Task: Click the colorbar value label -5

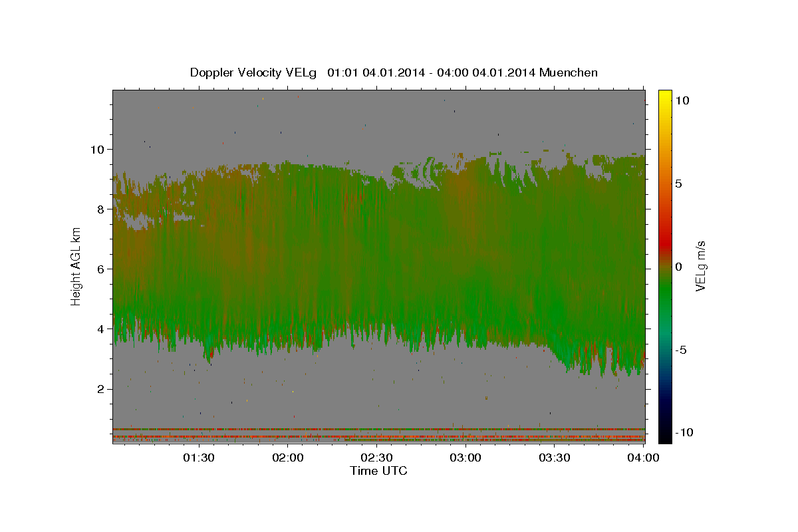Action: pyautogui.click(x=681, y=350)
